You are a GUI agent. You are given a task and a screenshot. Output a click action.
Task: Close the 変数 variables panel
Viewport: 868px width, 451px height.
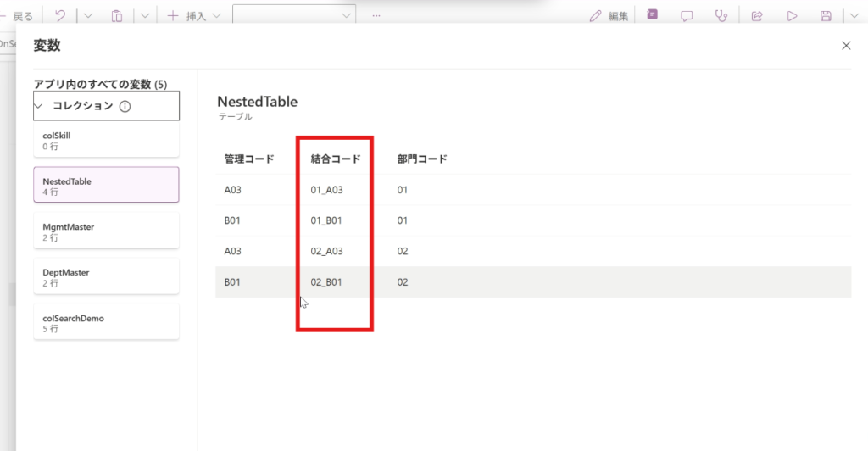coord(845,46)
